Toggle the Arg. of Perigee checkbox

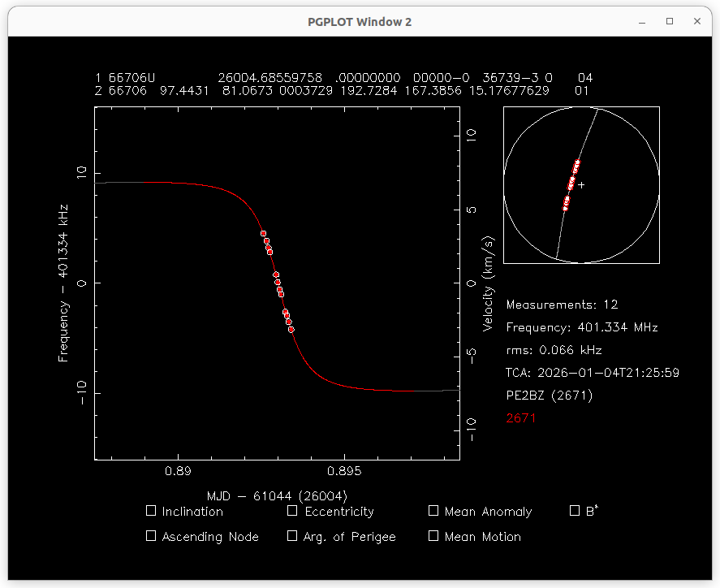pyautogui.click(x=293, y=536)
